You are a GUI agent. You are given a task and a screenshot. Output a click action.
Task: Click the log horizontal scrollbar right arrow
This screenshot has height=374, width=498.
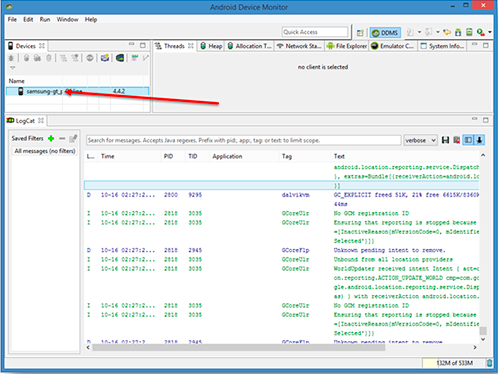point(475,348)
